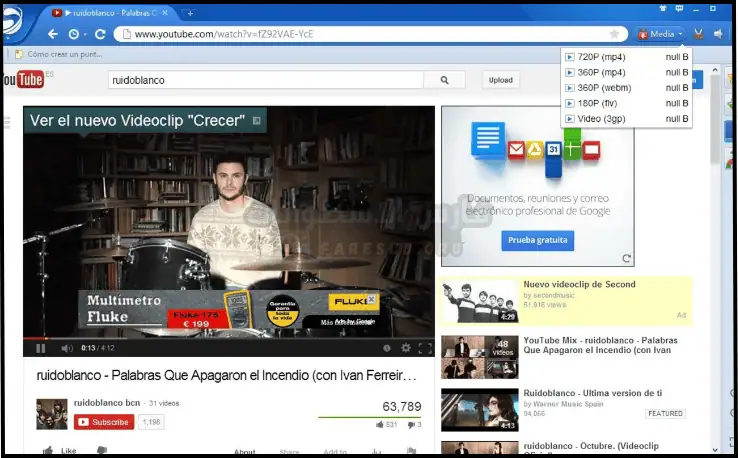Pause the video with the player pause button
The width and height of the screenshot is (738, 458).
pyautogui.click(x=41, y=348)
